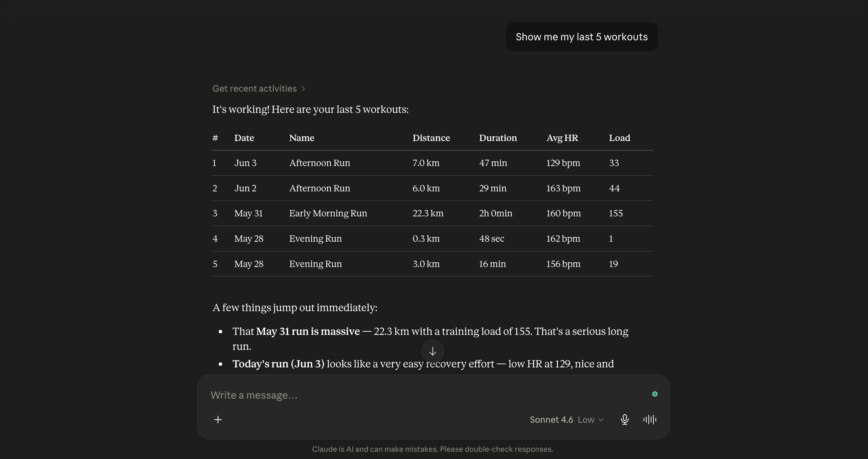Screen dimensions: 868x459
Task: Click the 47 min duration cell
Action: (493, 163)
